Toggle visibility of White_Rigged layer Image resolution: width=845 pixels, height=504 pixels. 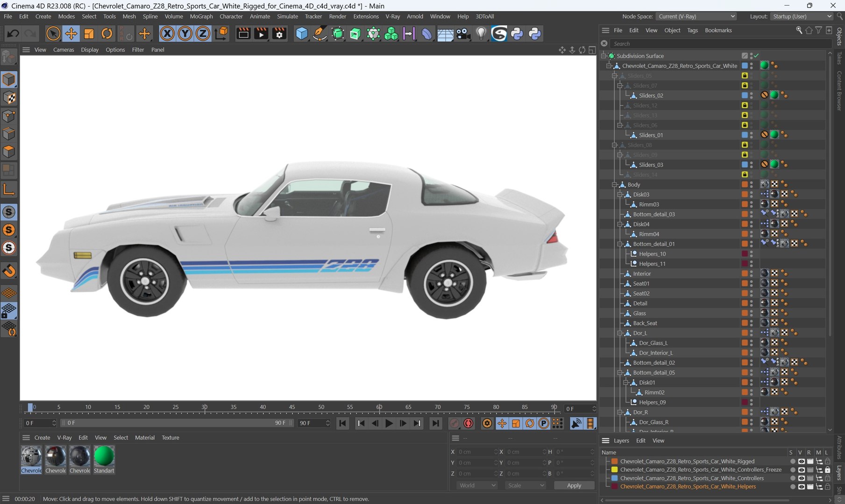(x=802, y=462)
